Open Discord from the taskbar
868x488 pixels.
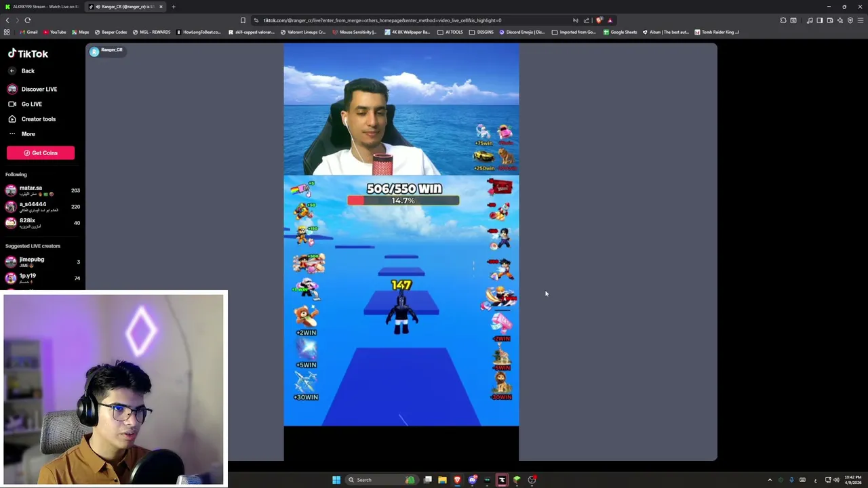tap(473, 480)
